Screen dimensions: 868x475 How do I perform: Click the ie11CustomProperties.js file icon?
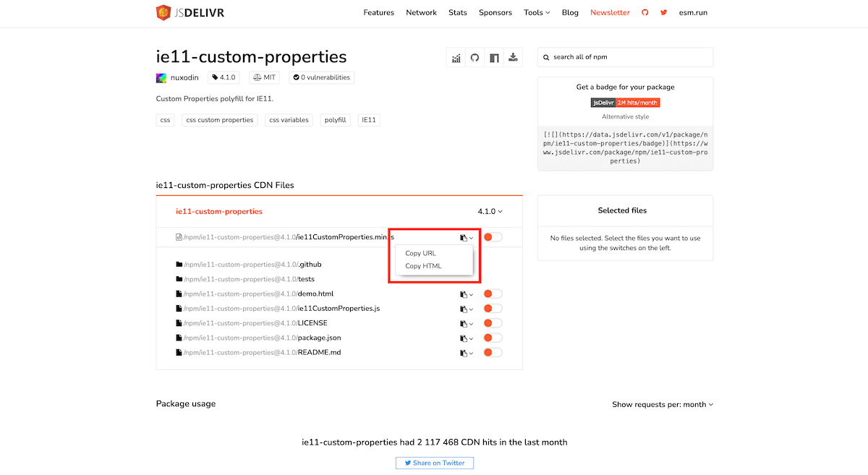click(179, 309)
